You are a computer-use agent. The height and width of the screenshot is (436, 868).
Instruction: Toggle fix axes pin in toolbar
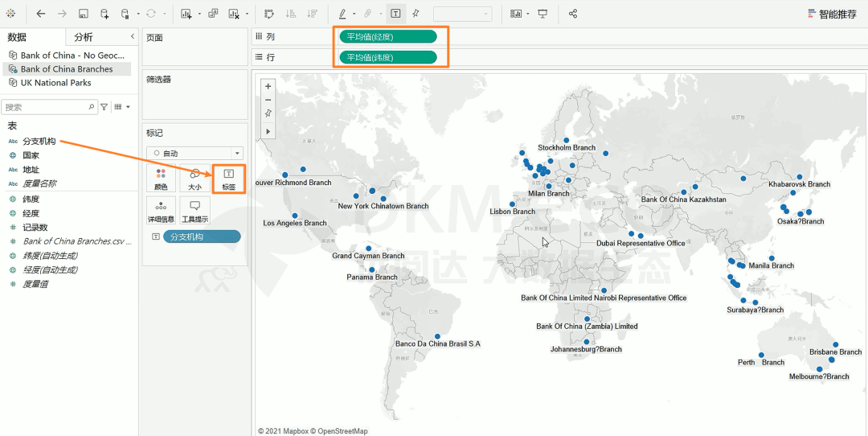(x=416, y=14)
